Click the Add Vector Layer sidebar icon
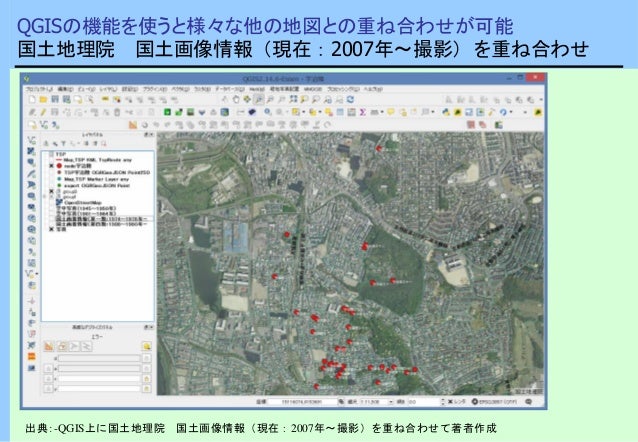The width and height of the screenshot is (638, 442). 32,140
